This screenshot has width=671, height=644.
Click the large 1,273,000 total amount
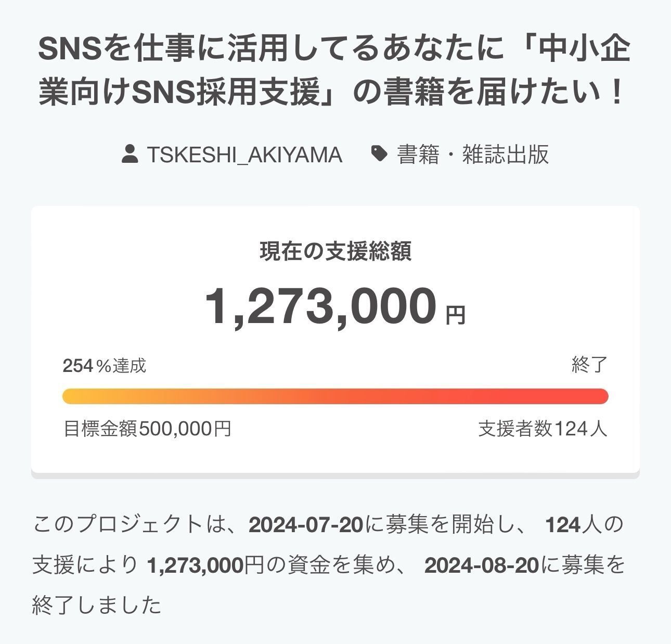click(320, 307)
